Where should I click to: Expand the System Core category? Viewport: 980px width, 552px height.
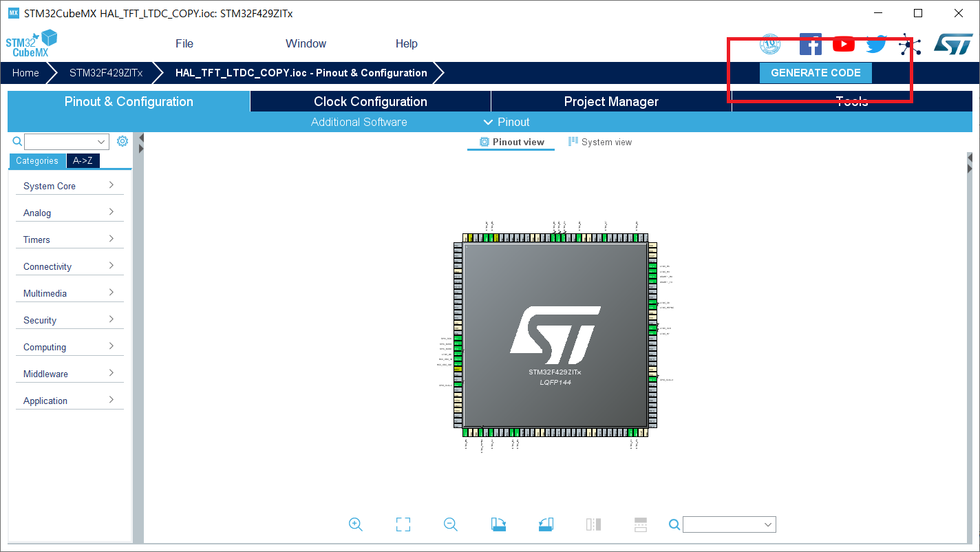(70, 186)
